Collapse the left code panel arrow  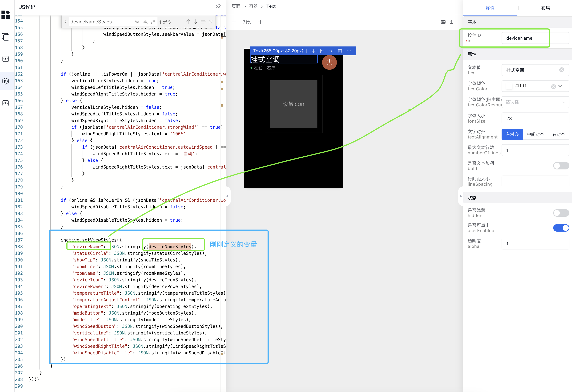[x=227, y=196]
